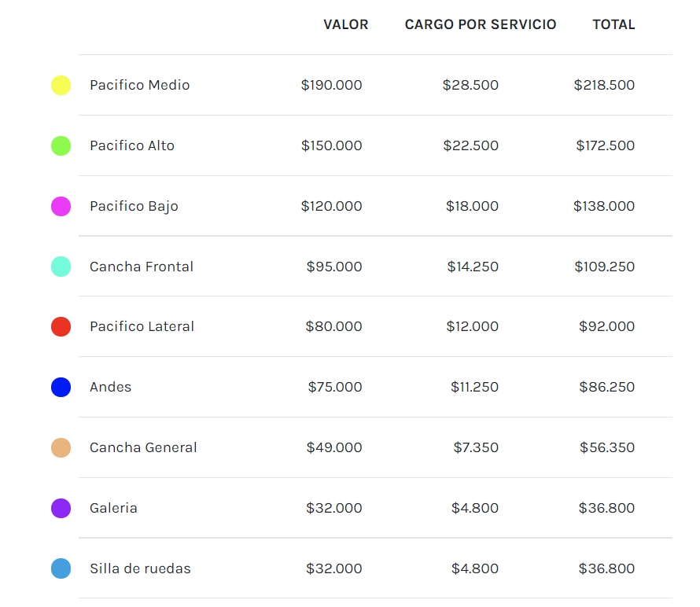This screenshot has width=700, height=607.
Task: Click the light blue Silla de ruedas dot
Action: [x=61, y=568]
